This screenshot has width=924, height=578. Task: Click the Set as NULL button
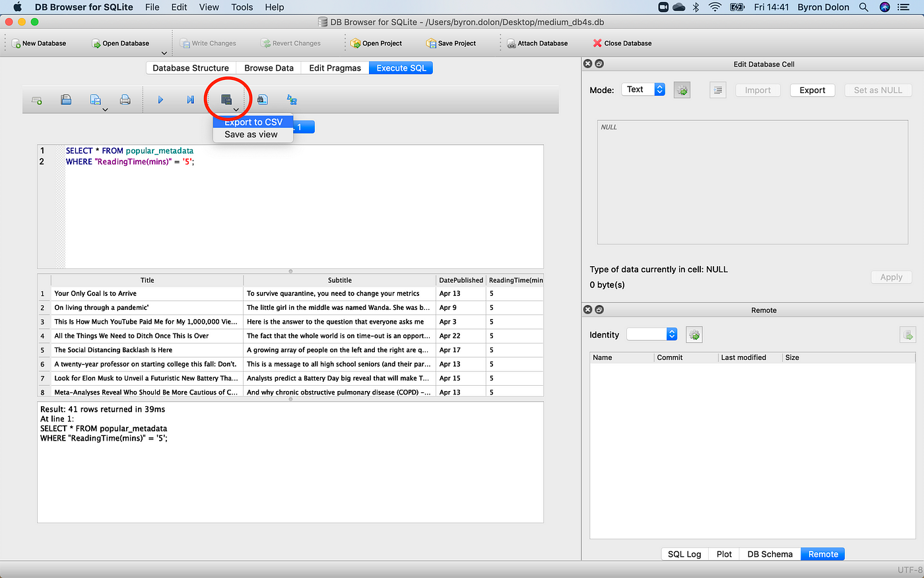tap(878, 90)
